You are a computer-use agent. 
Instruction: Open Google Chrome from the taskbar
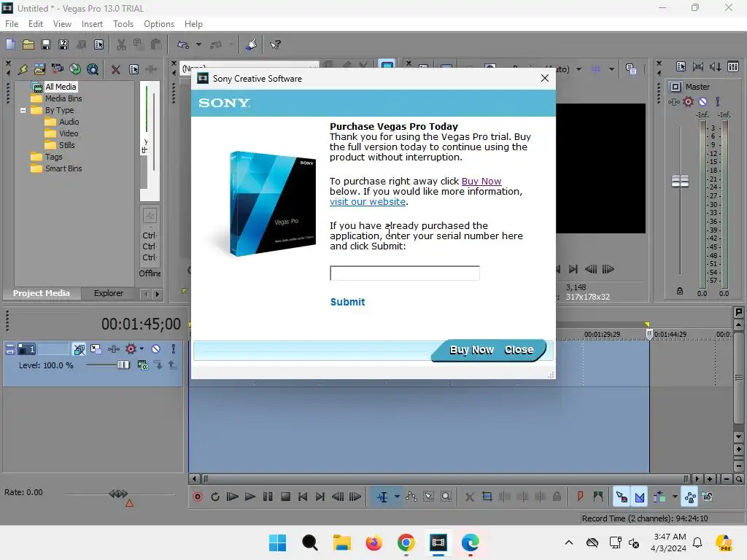pos(406,542)
